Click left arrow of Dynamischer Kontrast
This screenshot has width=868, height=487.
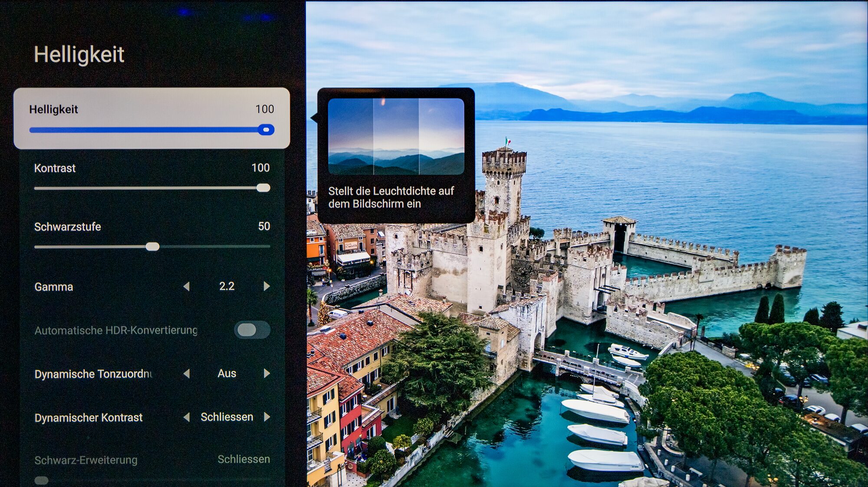coord(187,417)
